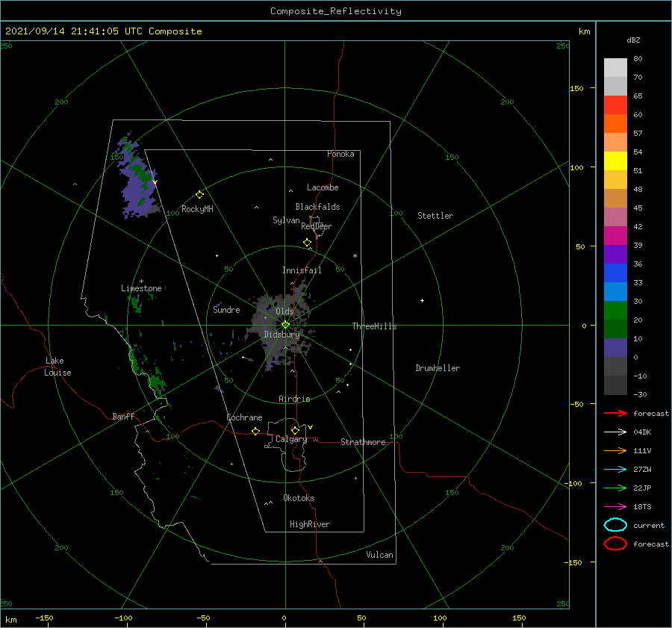Pick the magenta 18TS arrow icon

[x=615, y=507]
